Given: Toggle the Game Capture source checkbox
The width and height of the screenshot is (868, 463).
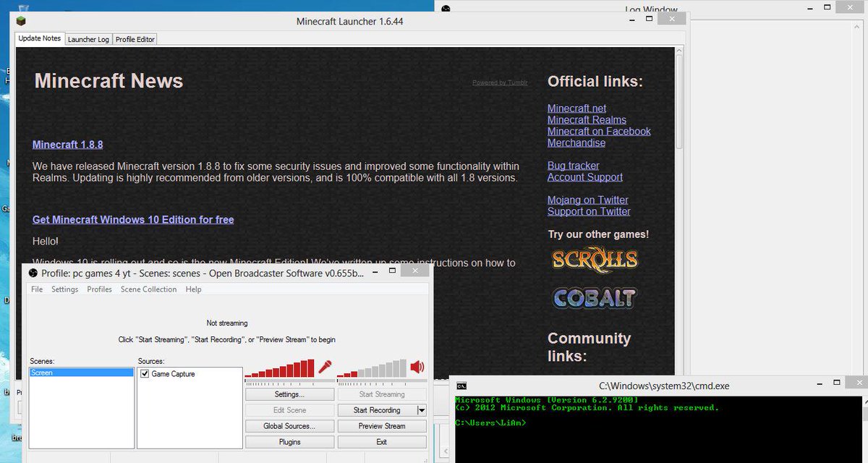Looking at the screenshot, I should pyautogui.click(x=145, y=374).
